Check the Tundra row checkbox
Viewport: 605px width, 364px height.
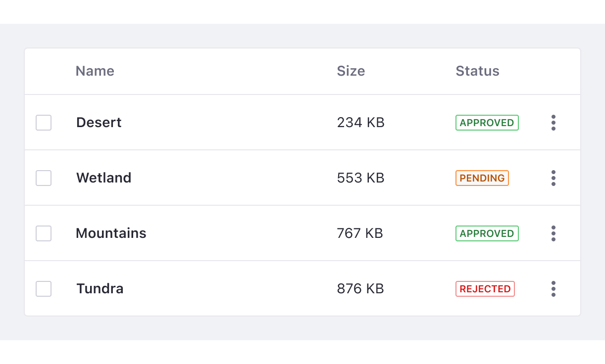(44, 289)
